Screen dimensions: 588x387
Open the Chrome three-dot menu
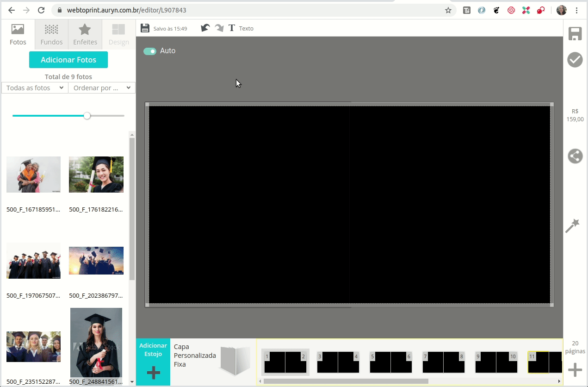[x=577, y=10]
